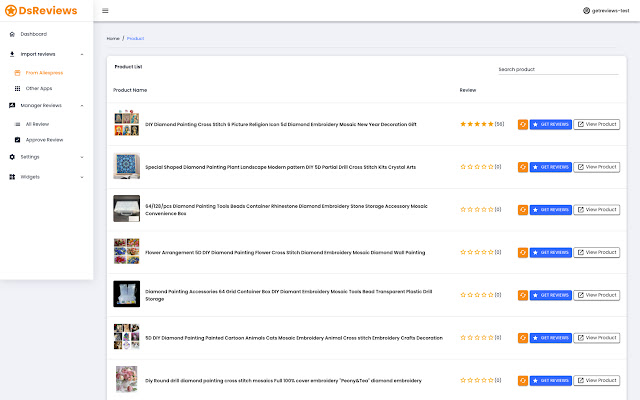
Task: Click orange sync icon for Flower Arrangement product
Action: click(x=522, y=252)
